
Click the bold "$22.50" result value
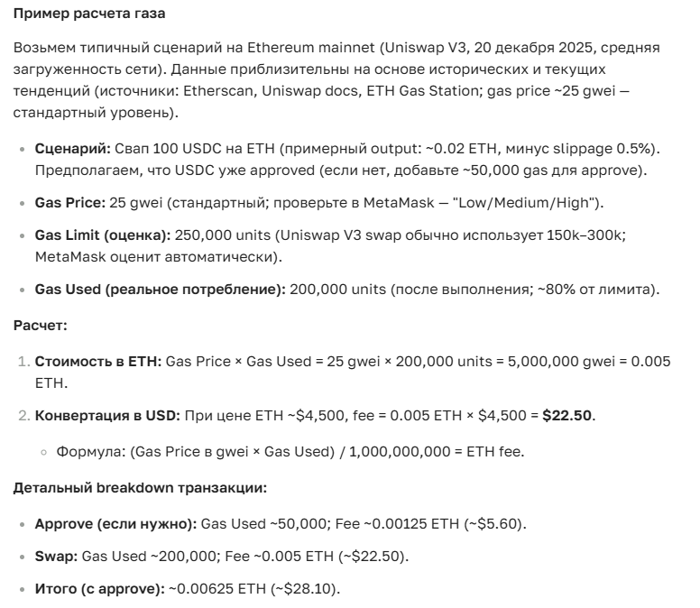tap(567, 415)
